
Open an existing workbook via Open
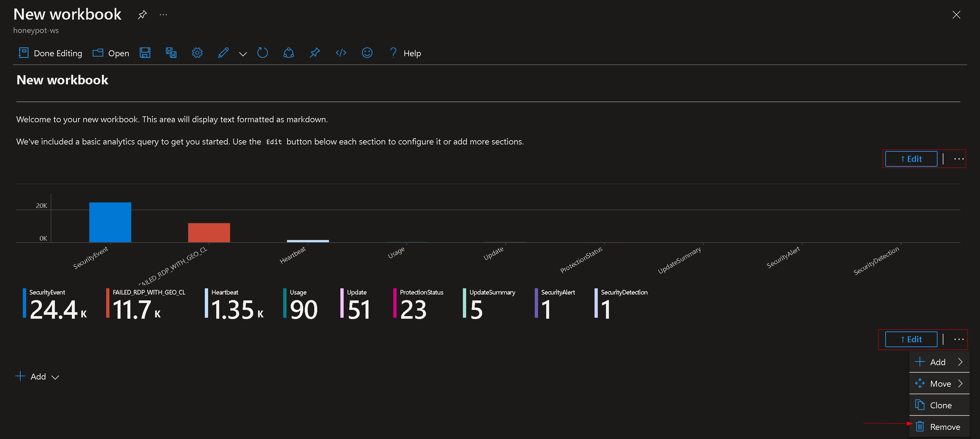click(x=111, y=53)
